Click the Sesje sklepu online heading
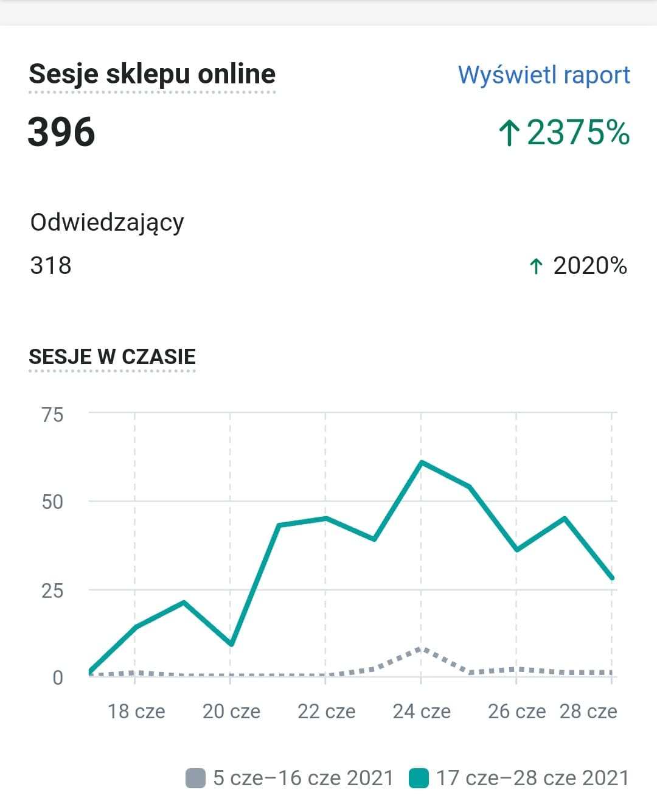Image resolution: width=657 pixels, height=812 pixels. tap(152, 74)
